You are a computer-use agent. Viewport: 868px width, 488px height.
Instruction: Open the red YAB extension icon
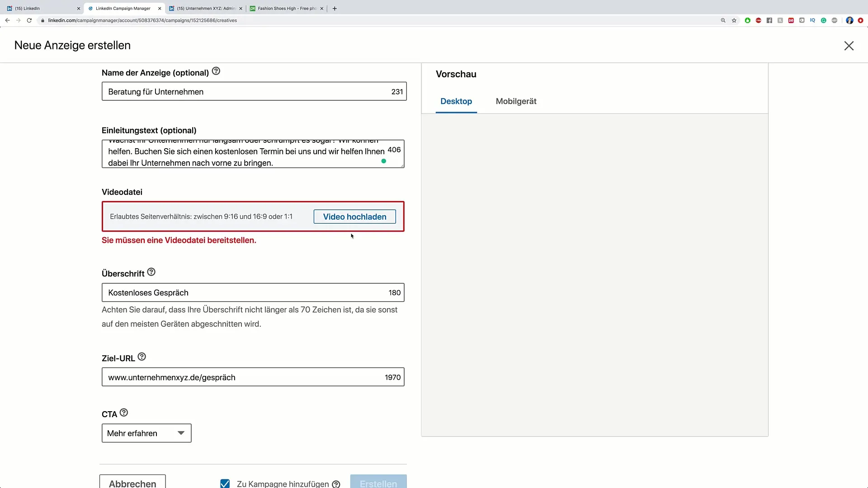pyautogui.click(x=758, y=20)
